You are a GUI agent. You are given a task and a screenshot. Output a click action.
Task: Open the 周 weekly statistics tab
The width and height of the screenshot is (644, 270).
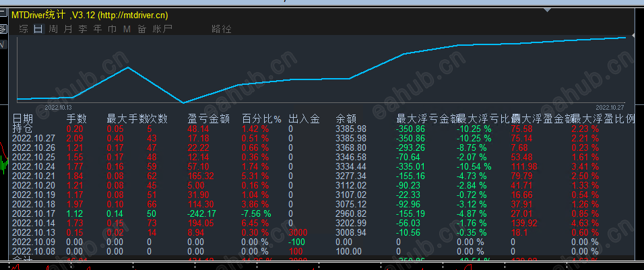click(x=53, y=29)
